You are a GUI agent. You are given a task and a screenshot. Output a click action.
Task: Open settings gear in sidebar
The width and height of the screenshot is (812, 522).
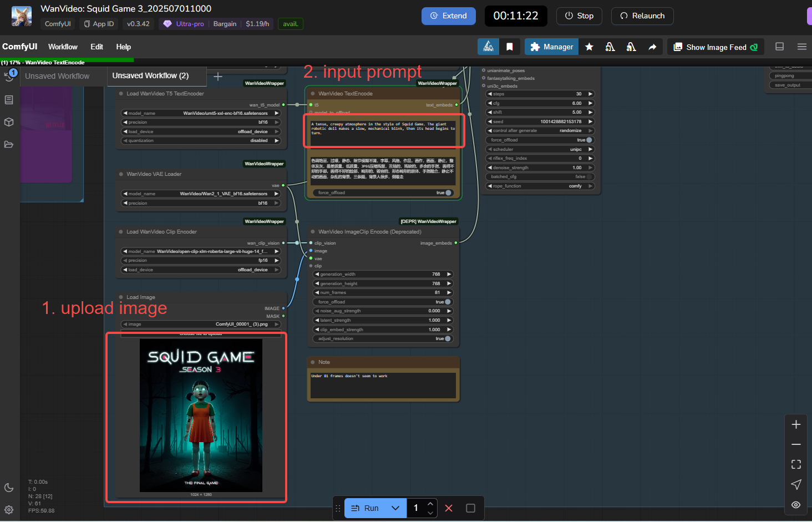click(9, 509)
